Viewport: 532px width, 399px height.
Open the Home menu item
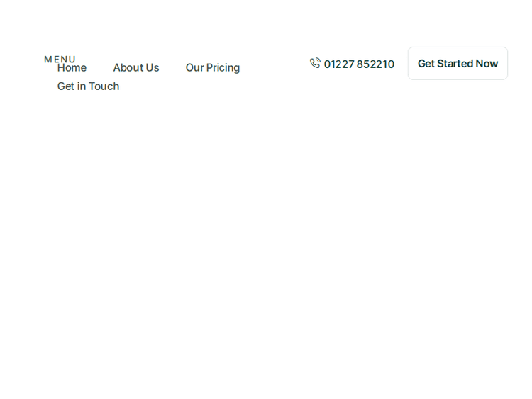point(72,69)
